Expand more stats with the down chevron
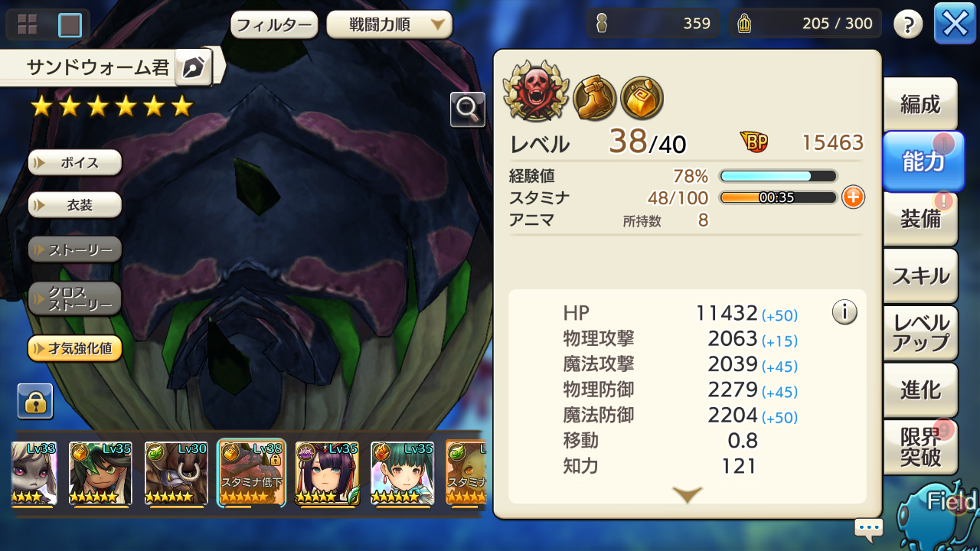The width and height of the screenshot is (980, 551). (687, 495)
